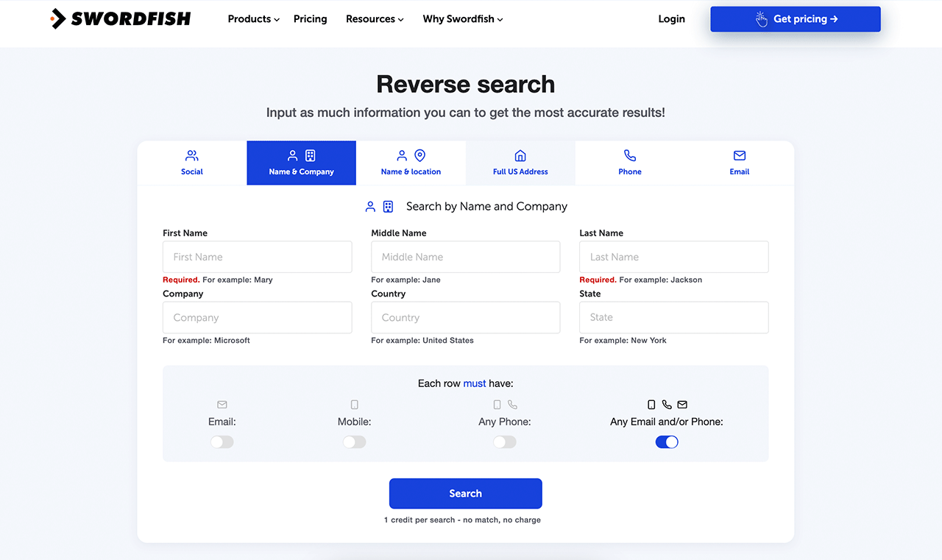The image size is (942, 560).
Task: Expand the Resources dropdown
Action: pyautogui.click(x=375, y=18)
